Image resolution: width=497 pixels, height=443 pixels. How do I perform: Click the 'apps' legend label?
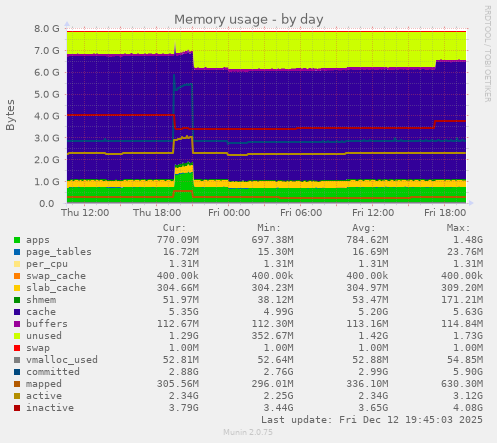pyautogui.click(x=38, y=240)
